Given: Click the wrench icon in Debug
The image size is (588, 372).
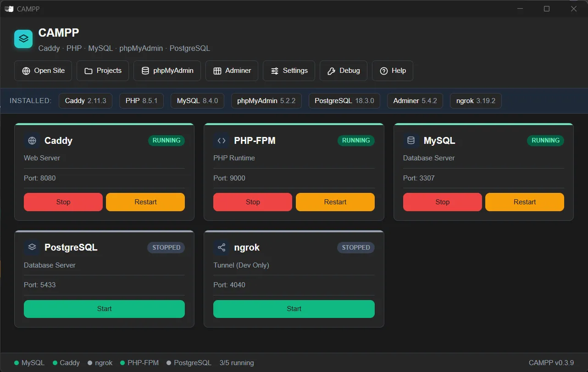Looking at the screenshot, I should tap(332, 71).
